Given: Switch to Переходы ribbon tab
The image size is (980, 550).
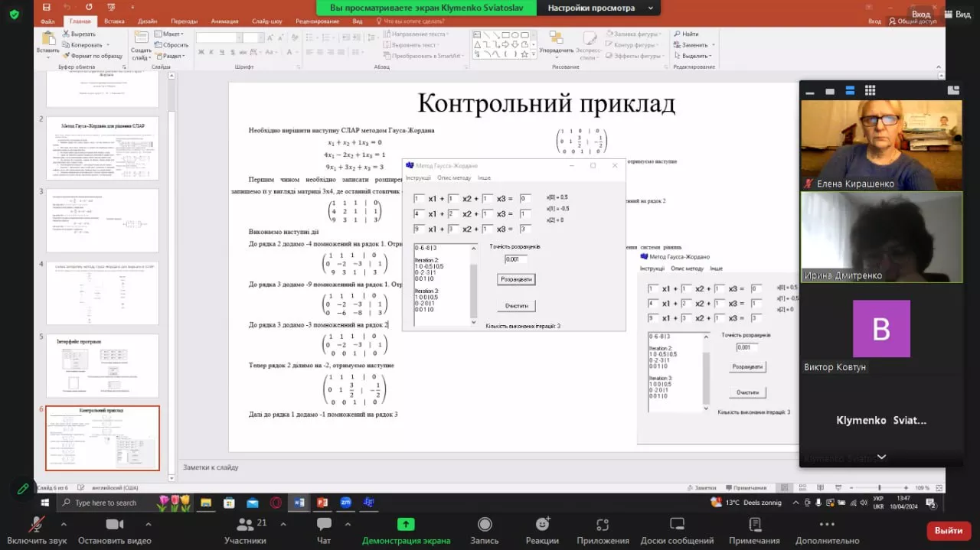Looking at the screenshot, I should [x=184, y=21].
